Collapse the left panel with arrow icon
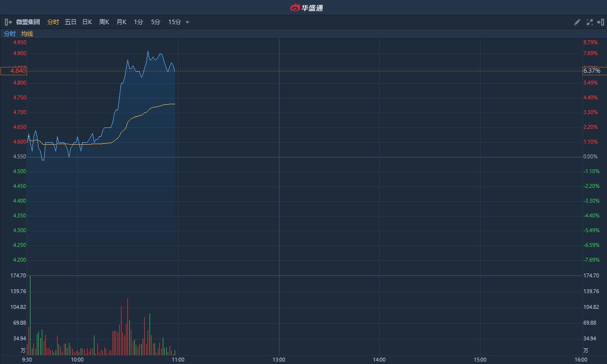 pos(8,22)
